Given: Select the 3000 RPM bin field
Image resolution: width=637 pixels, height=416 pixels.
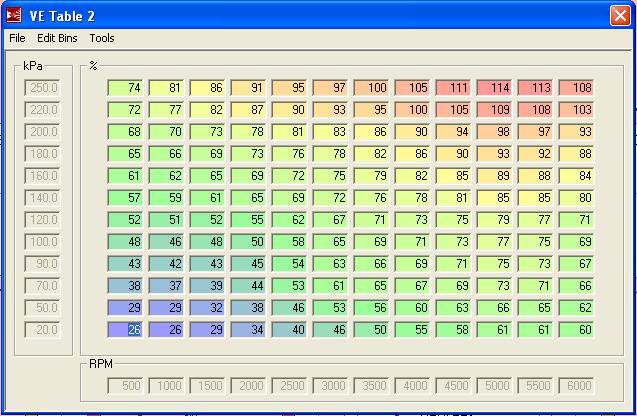Looking at the screenshot, I should 330,387.
